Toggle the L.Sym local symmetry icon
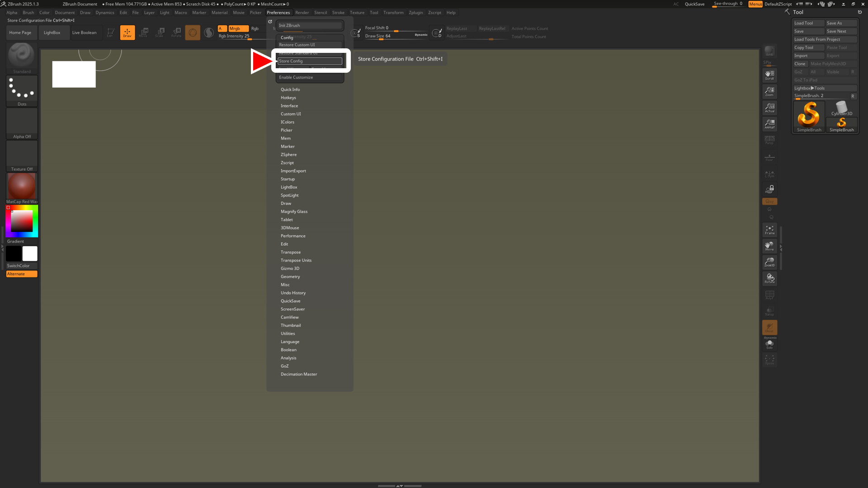868x488 pixels. pos(769,174)
